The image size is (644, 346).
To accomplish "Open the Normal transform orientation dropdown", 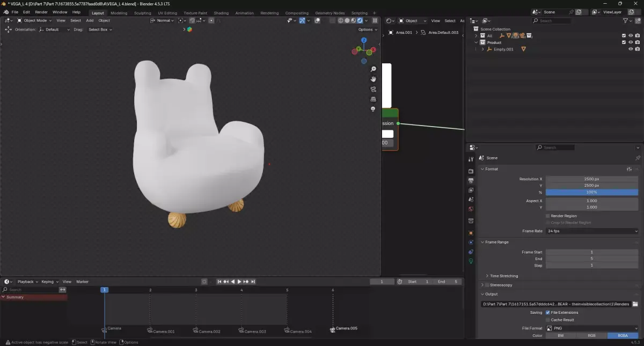I will pyautogui.click(x=162, y=20).
